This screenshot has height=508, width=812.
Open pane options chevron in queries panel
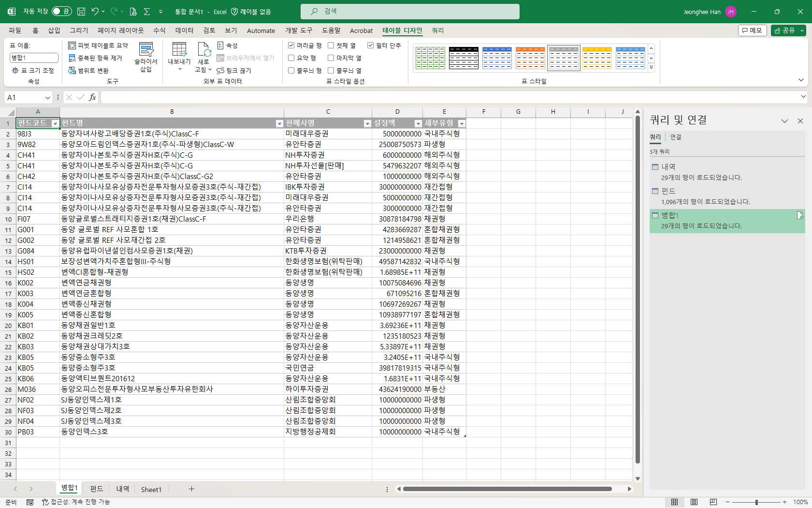pyautogui.click(x=784, y=121)
